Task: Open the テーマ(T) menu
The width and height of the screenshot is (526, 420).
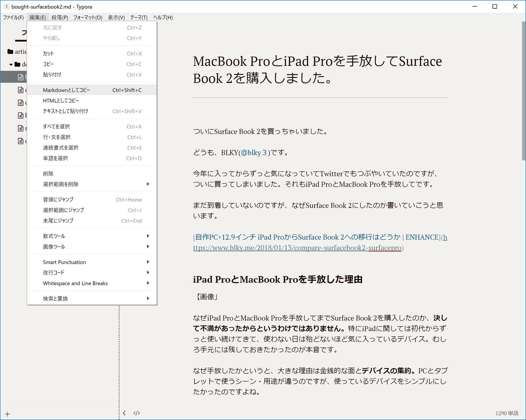Action: coord(139,18)
